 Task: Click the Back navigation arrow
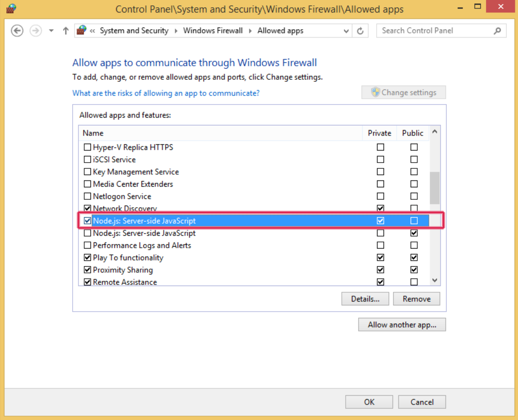coord(17,30)
